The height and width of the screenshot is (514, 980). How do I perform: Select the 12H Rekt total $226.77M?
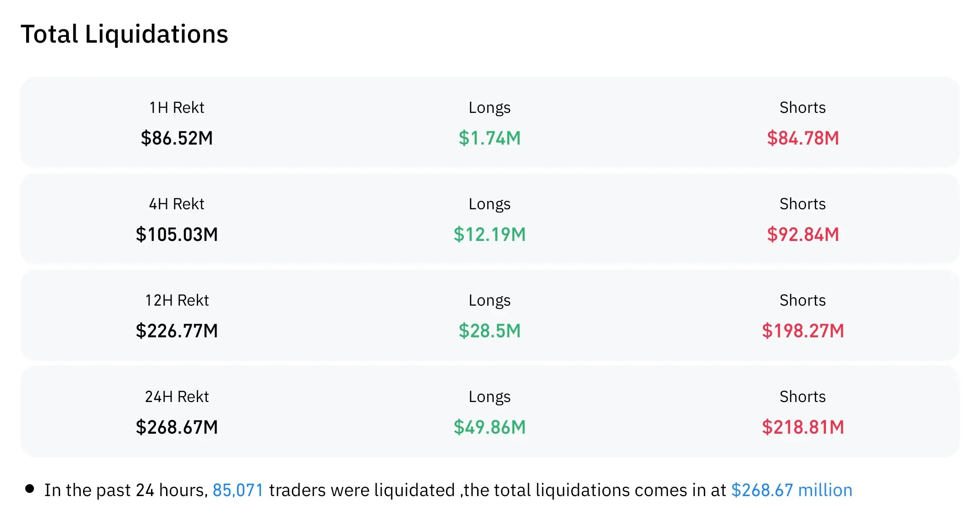[177, 331]
